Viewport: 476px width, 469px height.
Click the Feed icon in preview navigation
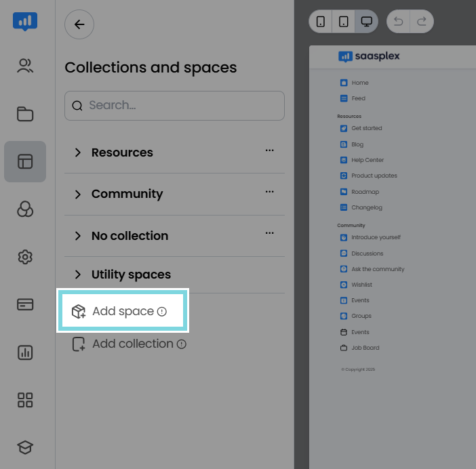coord(344,98)
